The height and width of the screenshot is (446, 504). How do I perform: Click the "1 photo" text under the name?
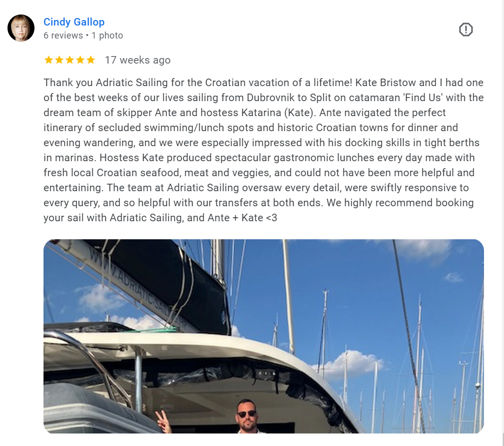(x=107, y=36)
